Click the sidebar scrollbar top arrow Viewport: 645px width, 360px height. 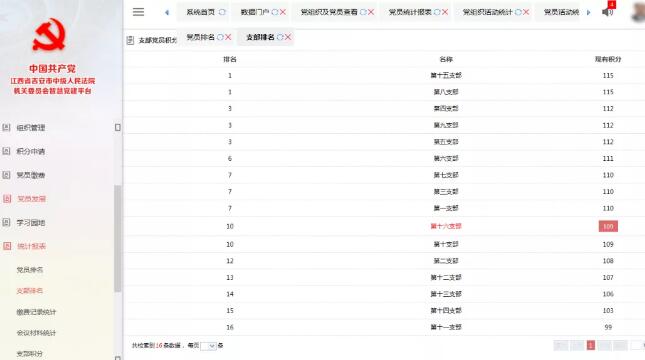(x=118, y=128)
